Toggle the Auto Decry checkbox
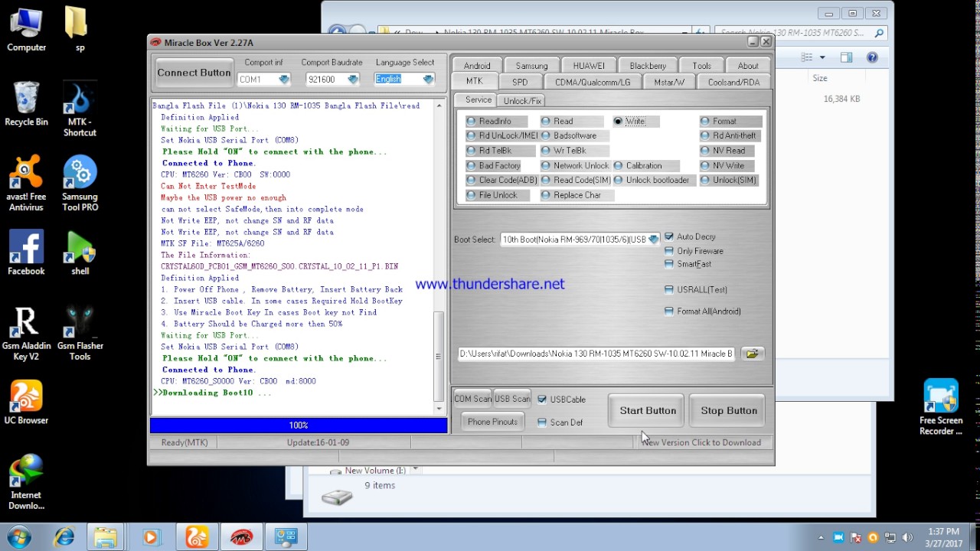980x551 pixels. pyautogui.click(x=690, y=236)
